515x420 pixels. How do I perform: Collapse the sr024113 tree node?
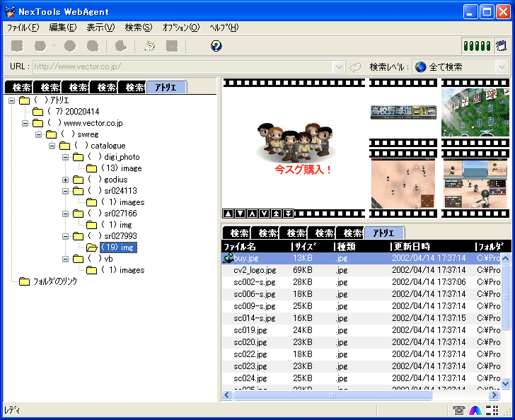(66, 191)
